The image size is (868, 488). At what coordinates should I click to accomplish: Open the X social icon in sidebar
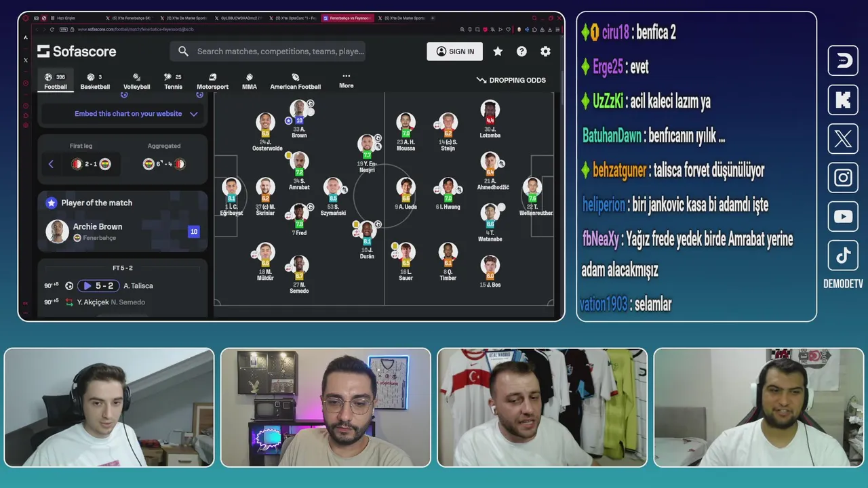tap(843, 139)
